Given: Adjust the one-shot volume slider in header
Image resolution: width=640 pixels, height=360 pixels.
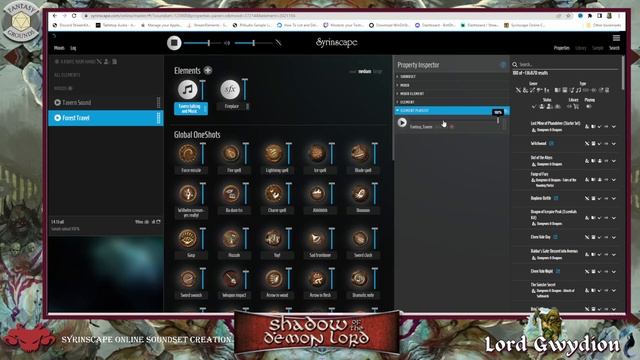Looking at the screenshot, I should 253,42.
